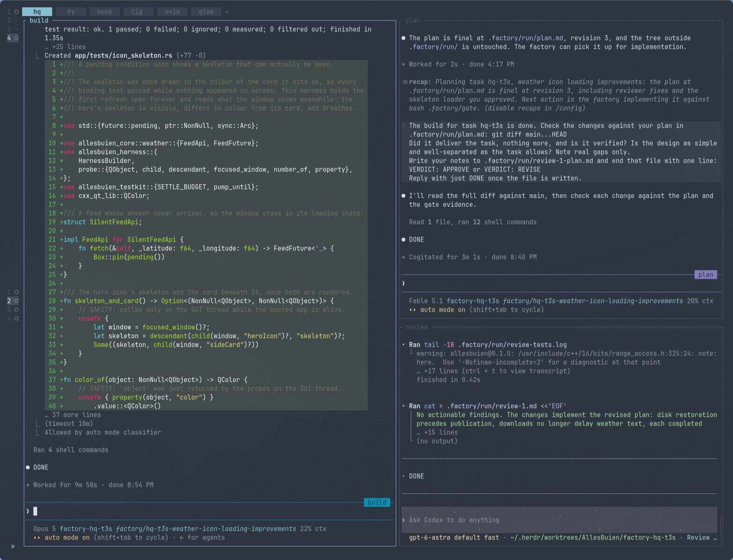Click the review pane title label
Image resolution: width=733 pixels, height=560 pixels.
[417, 327]
